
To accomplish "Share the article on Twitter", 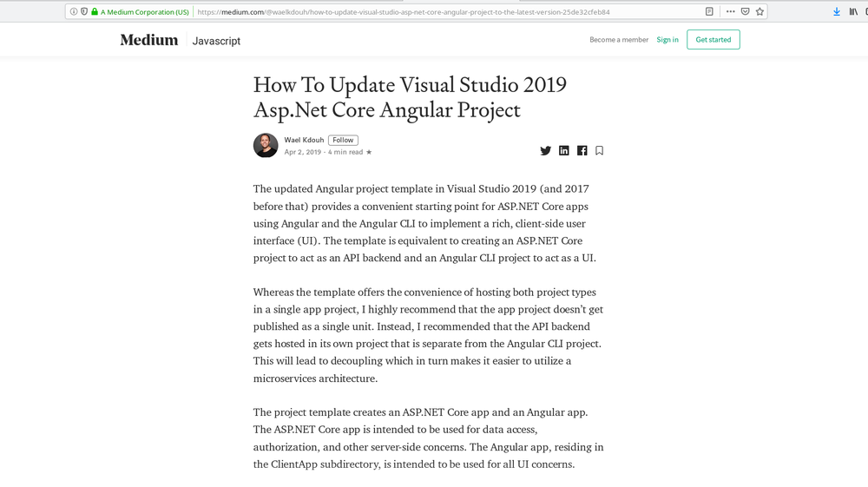I will [x=546, y=150].
